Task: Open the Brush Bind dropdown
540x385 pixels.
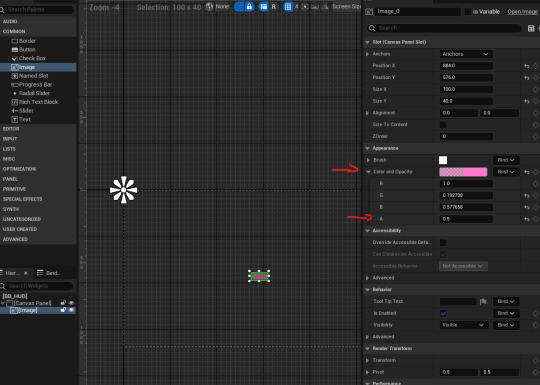Action: tap(506, 160)
